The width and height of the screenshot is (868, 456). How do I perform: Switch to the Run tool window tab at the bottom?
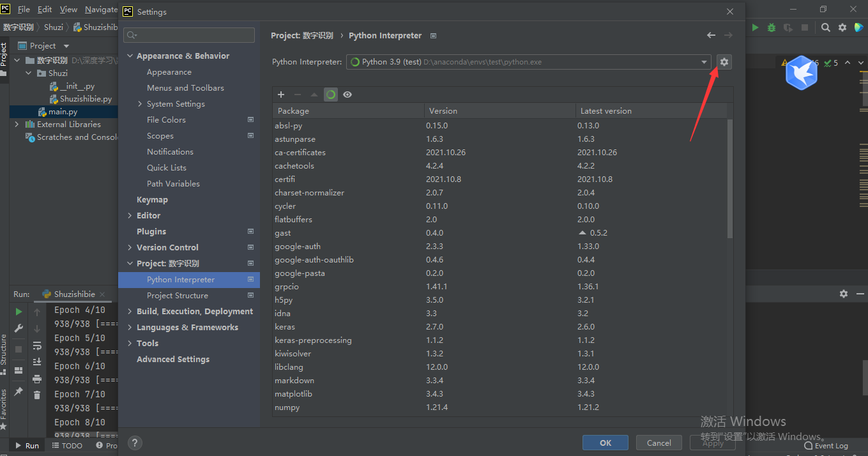point(27,446)
